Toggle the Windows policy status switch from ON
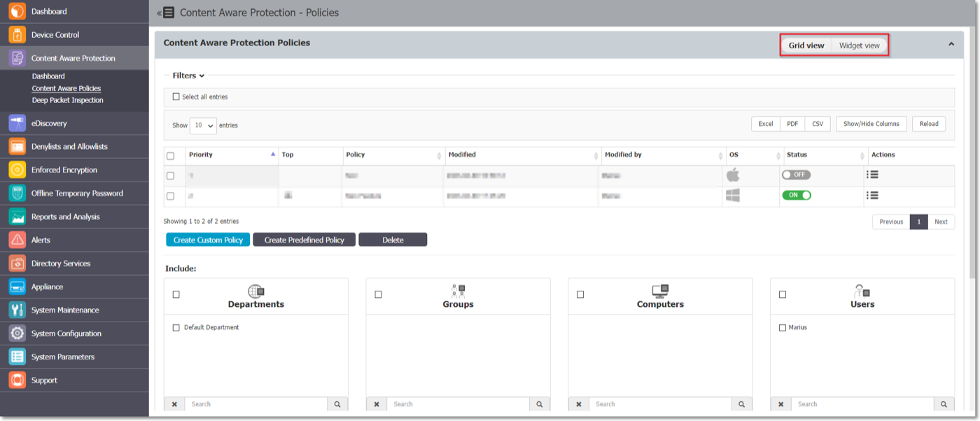 point(797,195)
